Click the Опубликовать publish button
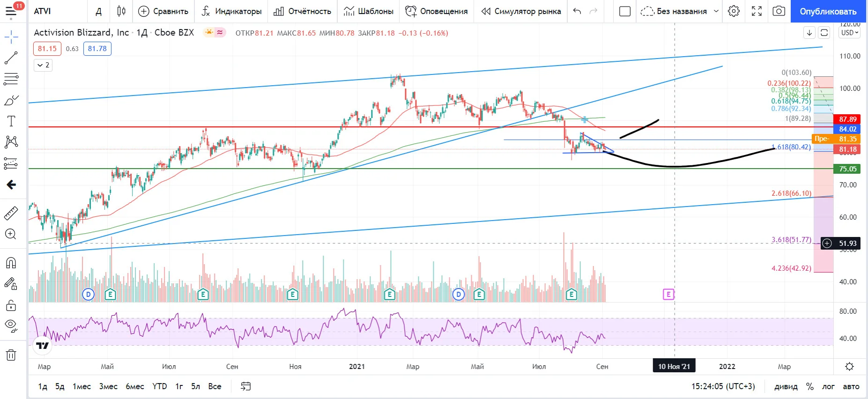The width and height of the screenshot is (868, 399). (828, 11)
